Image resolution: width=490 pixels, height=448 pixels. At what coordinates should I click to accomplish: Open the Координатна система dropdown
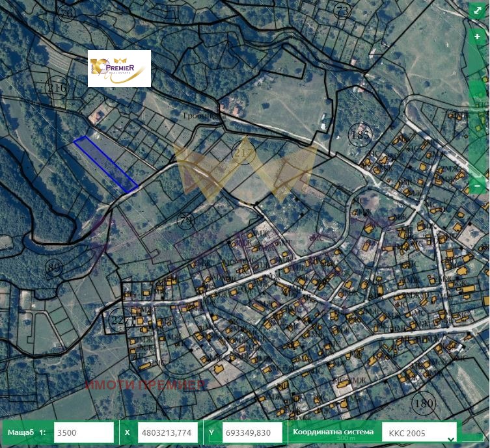[x=418, y=432]
